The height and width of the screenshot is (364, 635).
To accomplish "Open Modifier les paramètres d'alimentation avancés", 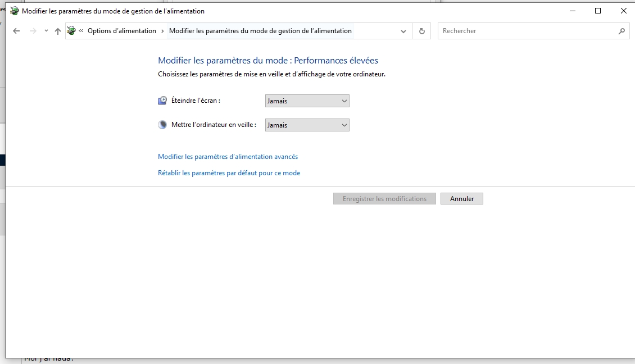I will point(228,157).
